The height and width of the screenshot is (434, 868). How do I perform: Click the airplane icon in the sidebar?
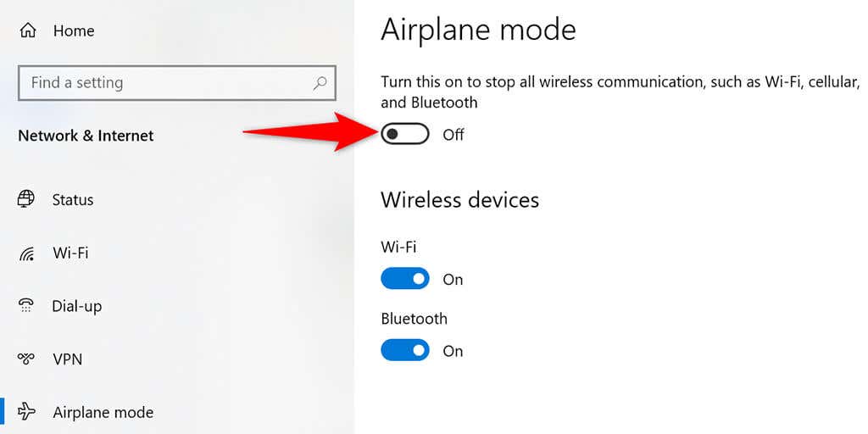click(26, 413)
